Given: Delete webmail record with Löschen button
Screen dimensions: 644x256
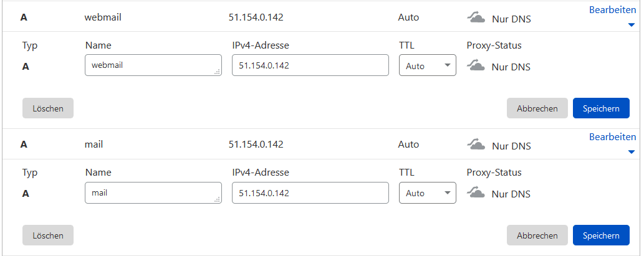Looking at the screenshot, I should (x=48, y=108).
